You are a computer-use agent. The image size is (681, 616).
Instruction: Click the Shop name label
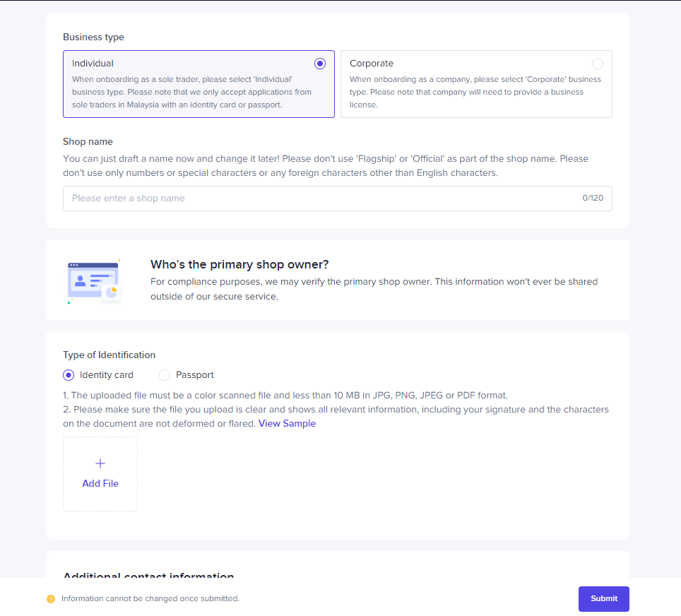(x=88, y=141)
